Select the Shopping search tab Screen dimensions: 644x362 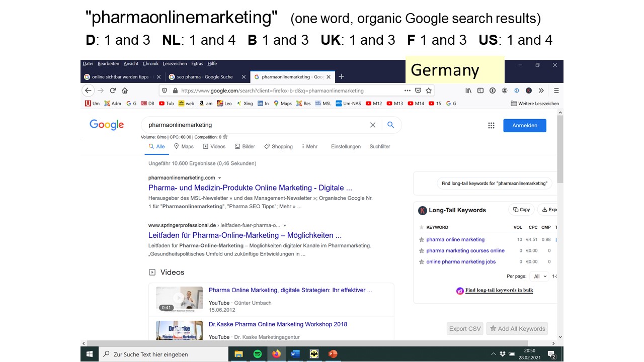[278, 147]
